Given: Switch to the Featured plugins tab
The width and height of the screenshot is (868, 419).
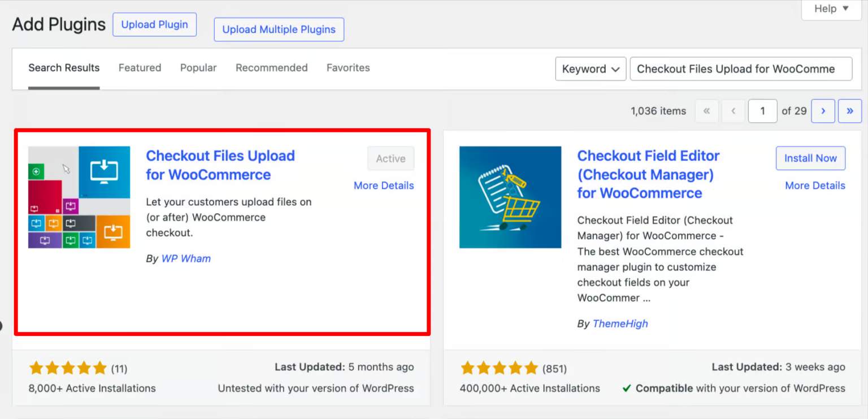Looking at the screenshot, I should [x=140, y=67].
